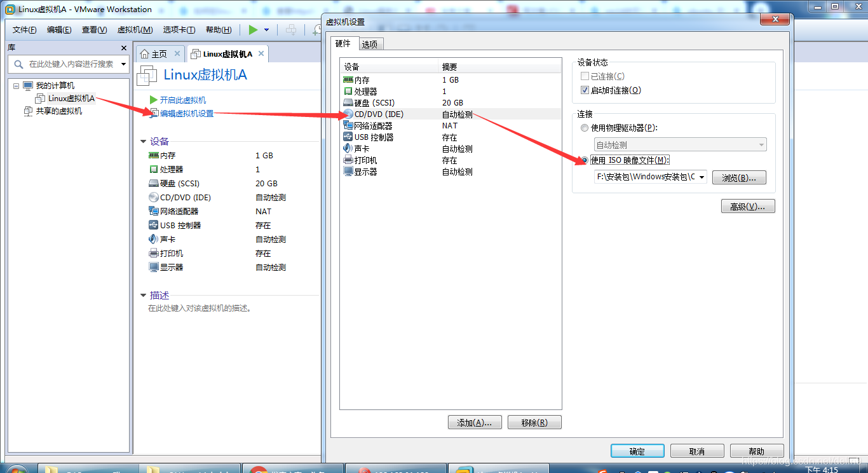Click hard disk icon in main window devices

coord(153,183)
